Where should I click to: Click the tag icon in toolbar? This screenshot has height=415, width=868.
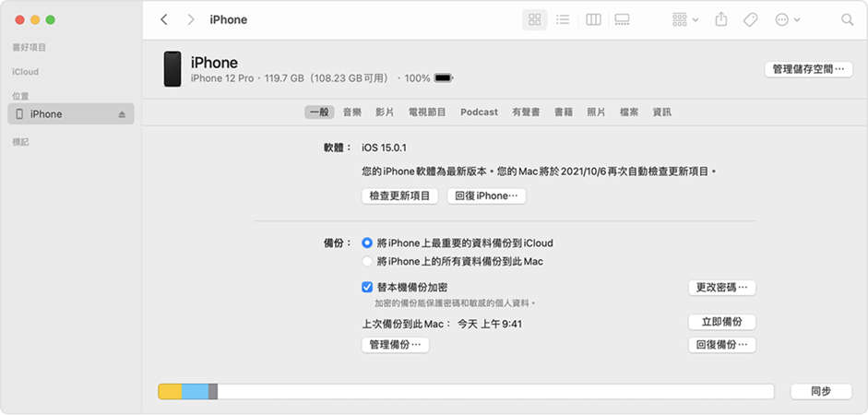tap(750, 20)
